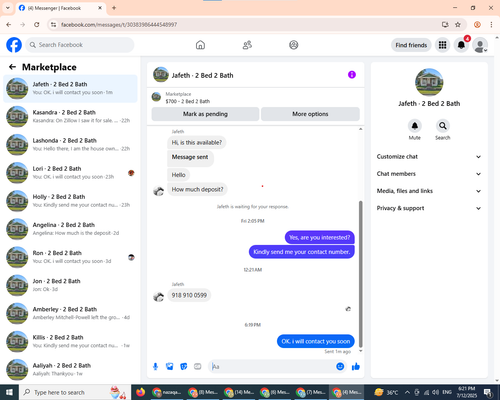Open Kasandra - 2 Bed 2 Bath chat
Screen dimensions: 500x400
(70, 116)
